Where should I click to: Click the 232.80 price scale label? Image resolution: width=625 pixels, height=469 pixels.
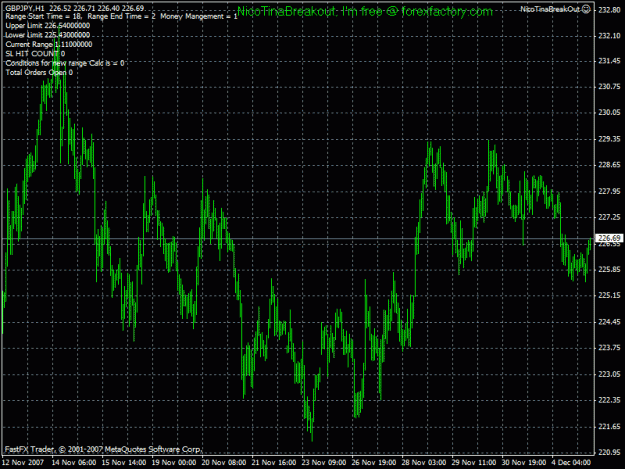point(609,10)
